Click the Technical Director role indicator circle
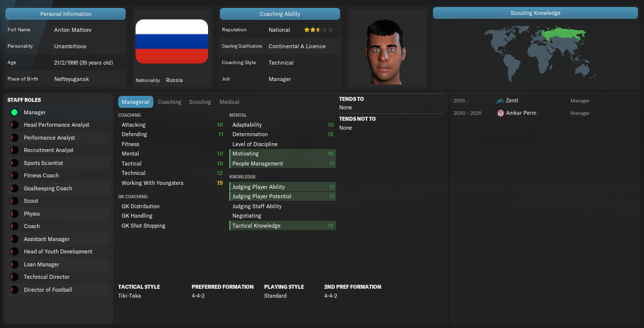 pos(14,277)
